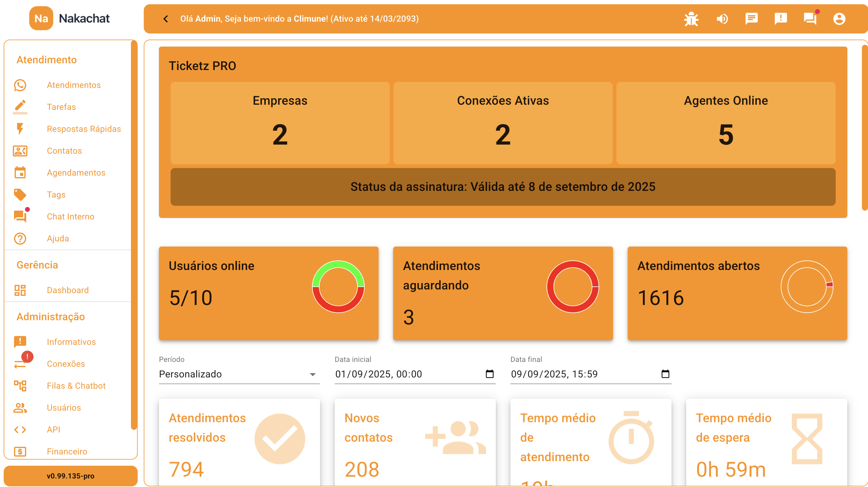
Task: Click the Tags label icon in sidebar
Action: pos(20,195)
